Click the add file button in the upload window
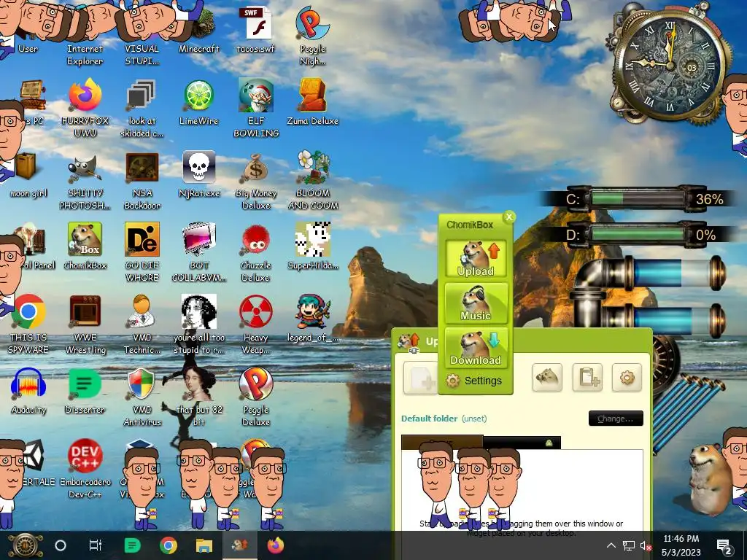 420,378
